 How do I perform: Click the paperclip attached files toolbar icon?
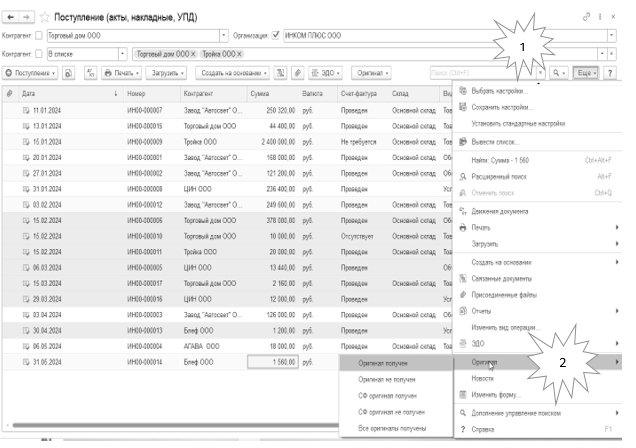coord(298,73)
